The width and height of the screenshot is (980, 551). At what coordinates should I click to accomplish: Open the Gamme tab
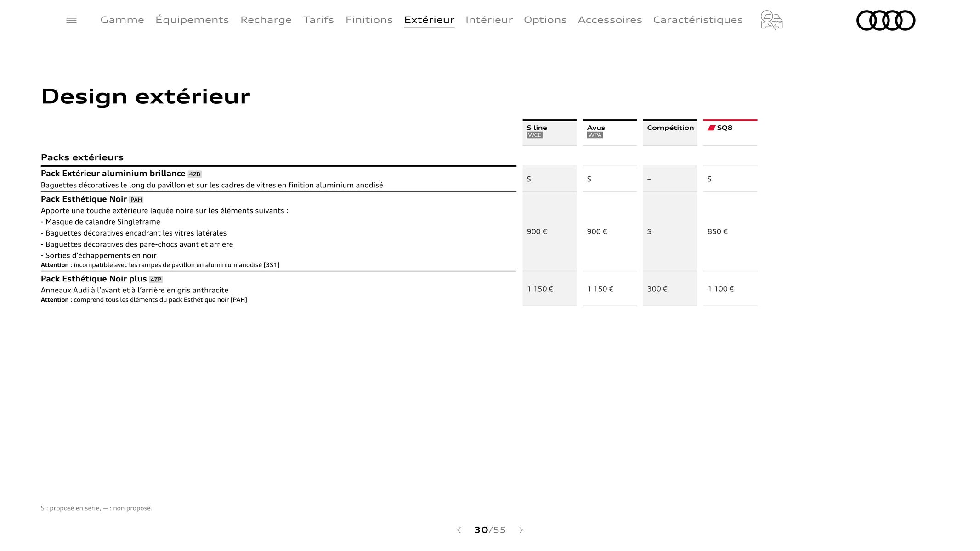click(x=122, y=20)
